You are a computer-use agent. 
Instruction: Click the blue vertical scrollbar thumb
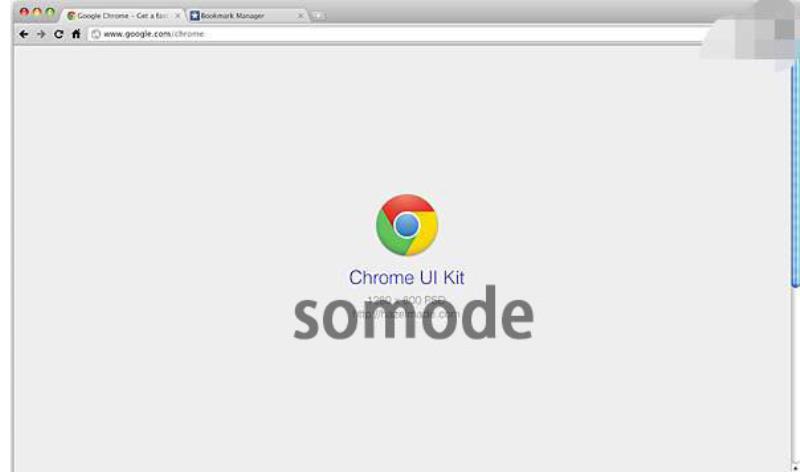click(795, 173)
